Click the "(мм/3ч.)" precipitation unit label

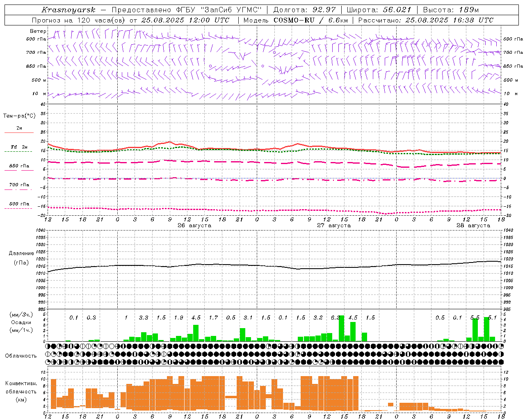tap(21, 315)
